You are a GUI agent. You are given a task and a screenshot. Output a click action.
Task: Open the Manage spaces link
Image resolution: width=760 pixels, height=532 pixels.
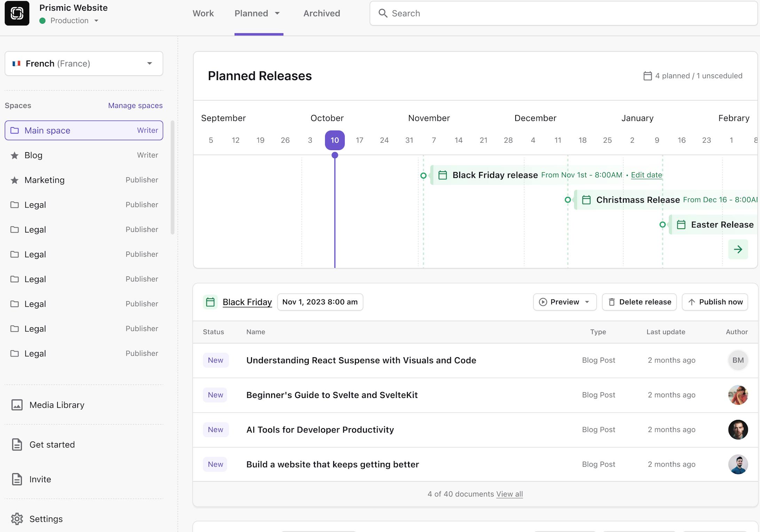tap(135, 105)
